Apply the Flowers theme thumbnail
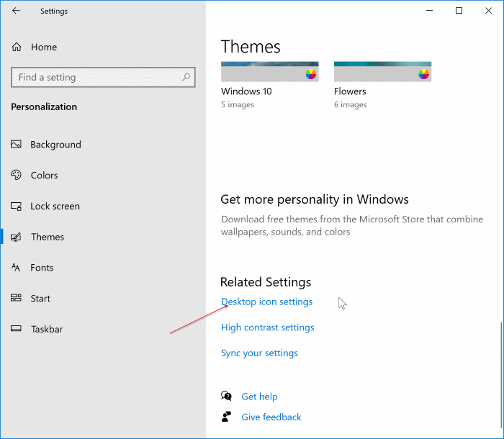The width and height of the screenshot is (504, 439). coord(382,72)
